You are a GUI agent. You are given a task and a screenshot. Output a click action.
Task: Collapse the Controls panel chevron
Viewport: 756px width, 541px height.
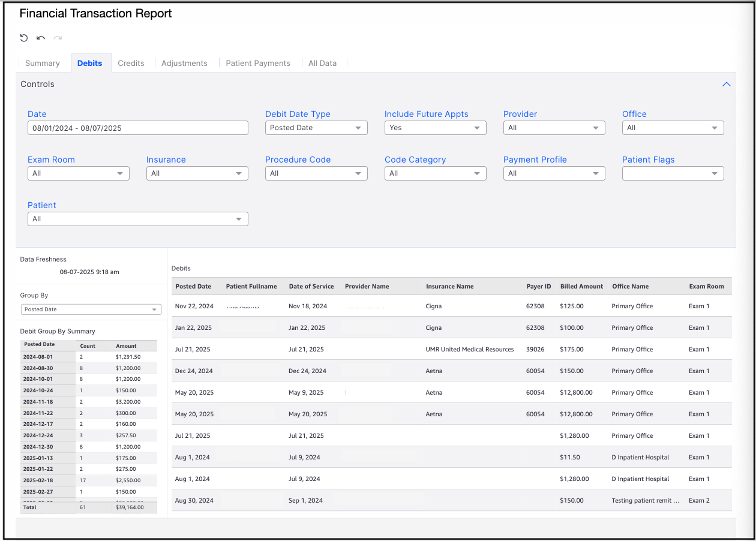tap(726, 85)
